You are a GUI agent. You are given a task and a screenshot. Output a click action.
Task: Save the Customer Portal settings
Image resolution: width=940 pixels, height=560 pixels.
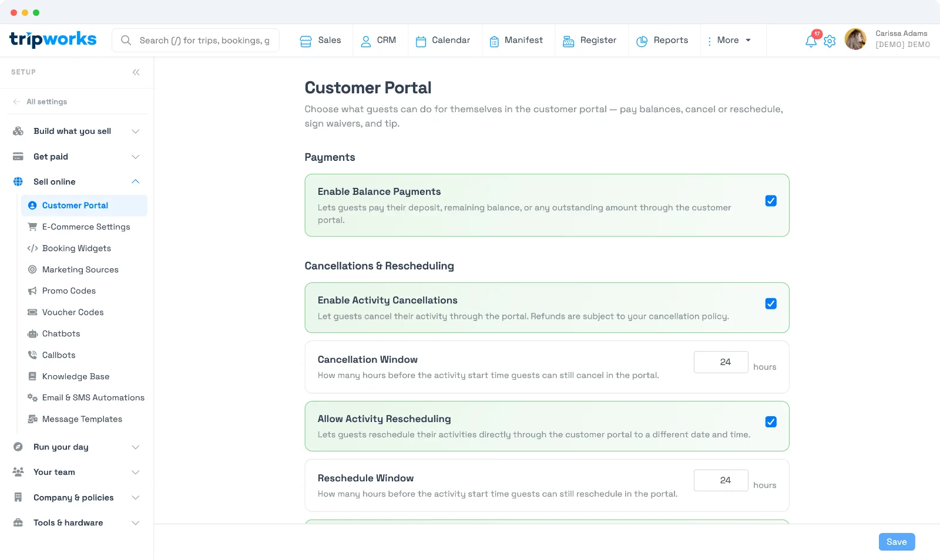tap(897, 542)
